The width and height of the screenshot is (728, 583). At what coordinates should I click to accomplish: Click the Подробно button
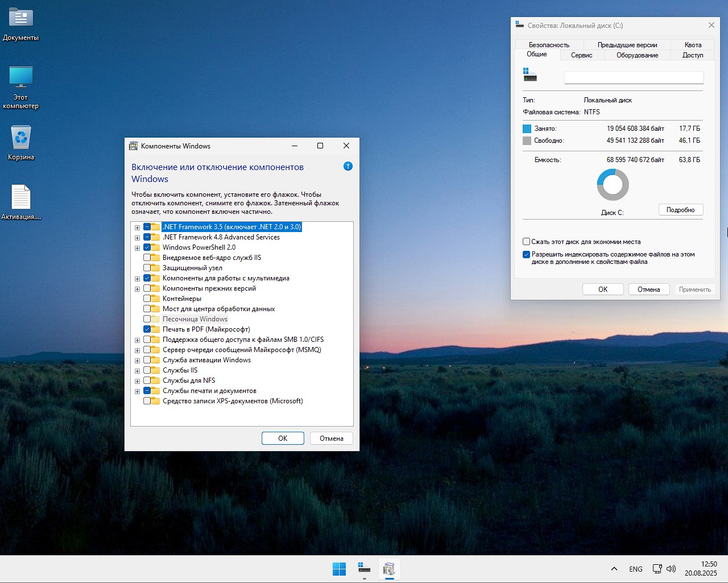point(680,210)
